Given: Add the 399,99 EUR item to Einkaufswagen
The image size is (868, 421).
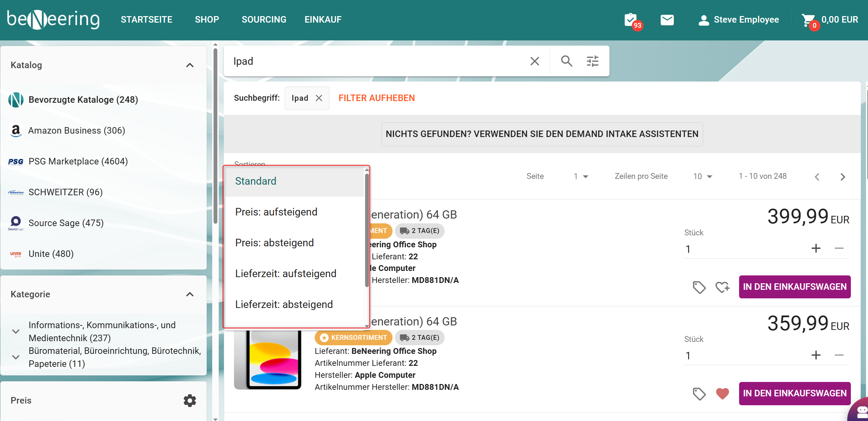Looking at the screenshot, I should point(795,287).
